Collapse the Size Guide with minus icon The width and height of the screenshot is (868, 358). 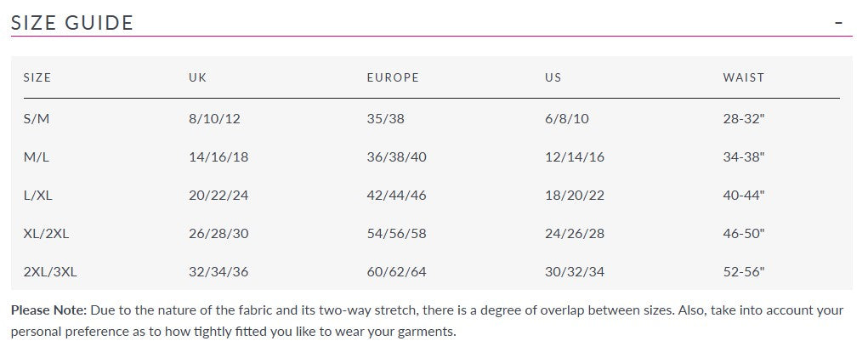coord(839,23)
